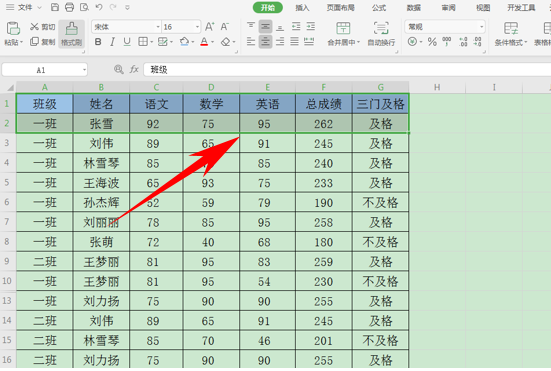Select column G header

tap(381, 87)
